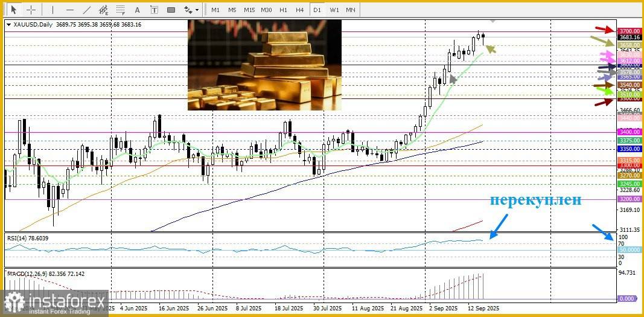The width and height of the screenshot is (644, 317).
Task: Choose the Text 'A' drawing tool
Action: 137,10
